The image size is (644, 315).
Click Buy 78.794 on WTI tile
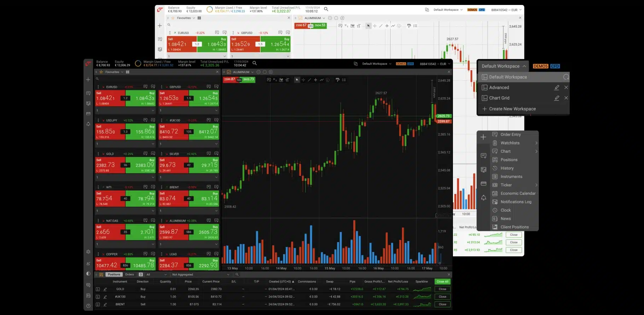click(140, 199)
